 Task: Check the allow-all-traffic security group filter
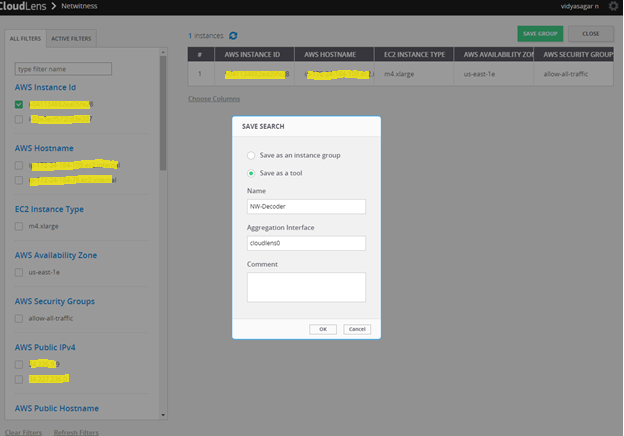tap(19, 318)
